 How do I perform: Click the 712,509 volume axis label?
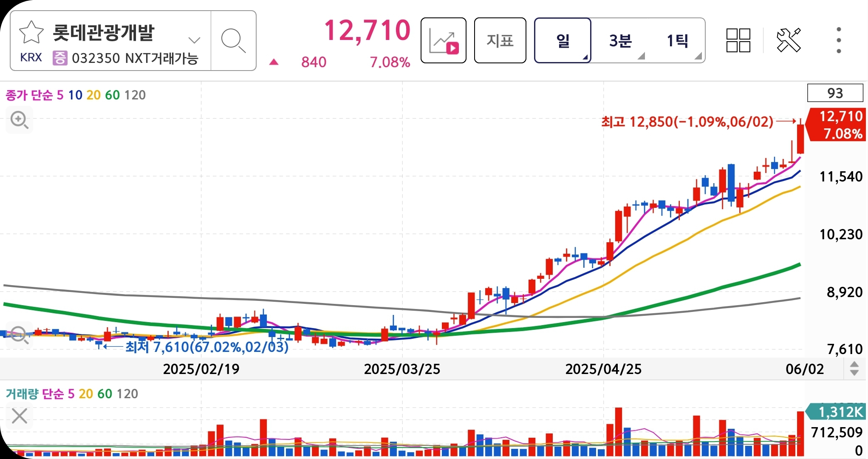tap(837, 433)
